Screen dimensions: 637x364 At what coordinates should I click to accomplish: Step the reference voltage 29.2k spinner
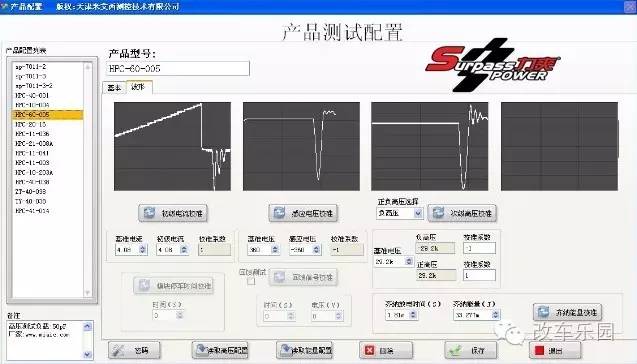[409, 262]
